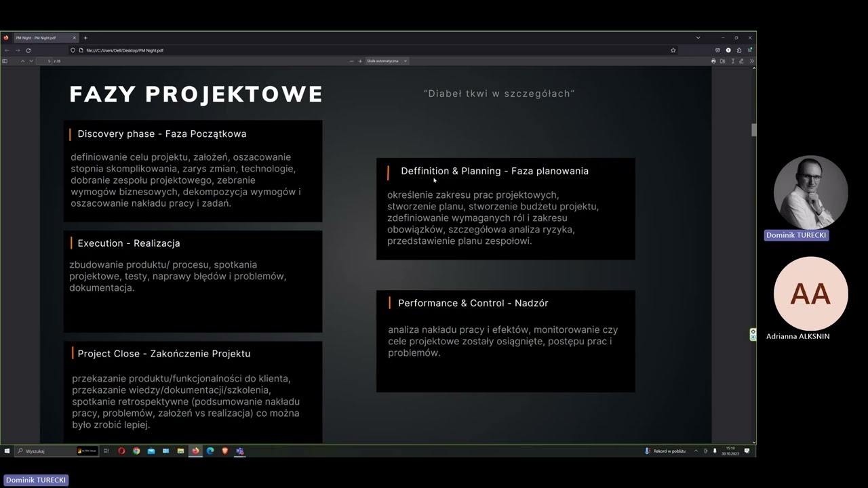This screenshot has width=868, height=488.
Task: Click the Dominik TURECKI name label bottom-left
Action: coord(36,480)
